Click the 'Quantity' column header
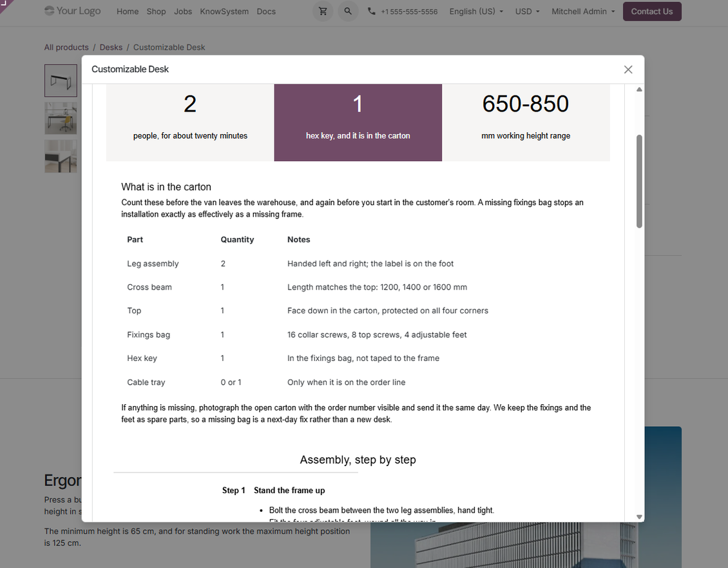The width and height of the screenshot is (728, 568). pyautogui.click(x=237, y=239)
